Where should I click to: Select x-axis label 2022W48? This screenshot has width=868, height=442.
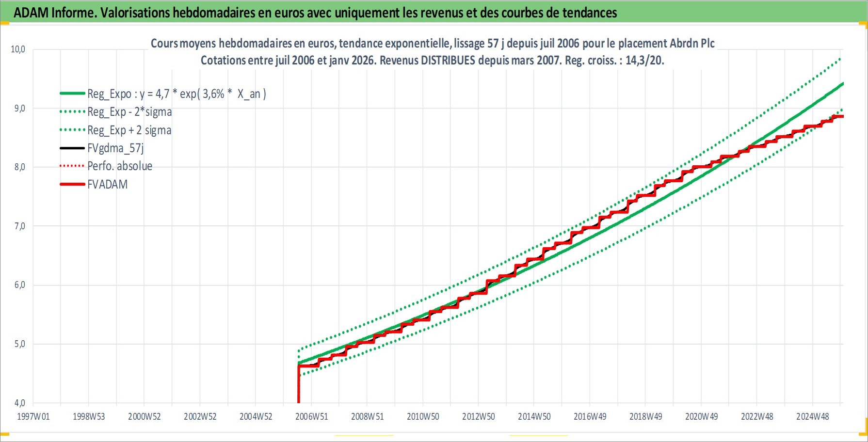757,417
